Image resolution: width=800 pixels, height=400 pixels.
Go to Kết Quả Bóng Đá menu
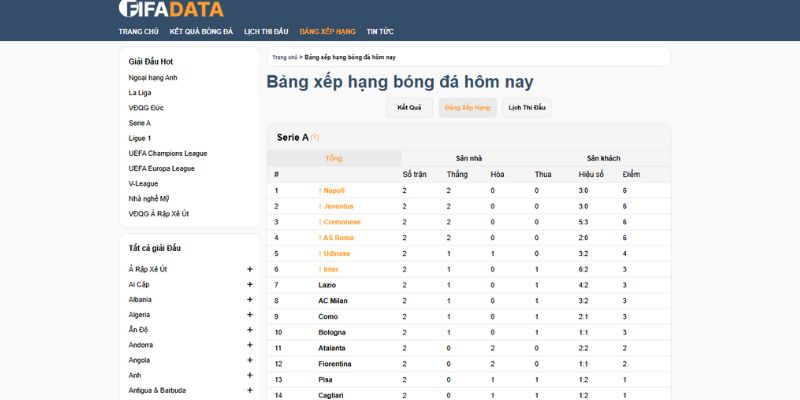coord(201,32)
